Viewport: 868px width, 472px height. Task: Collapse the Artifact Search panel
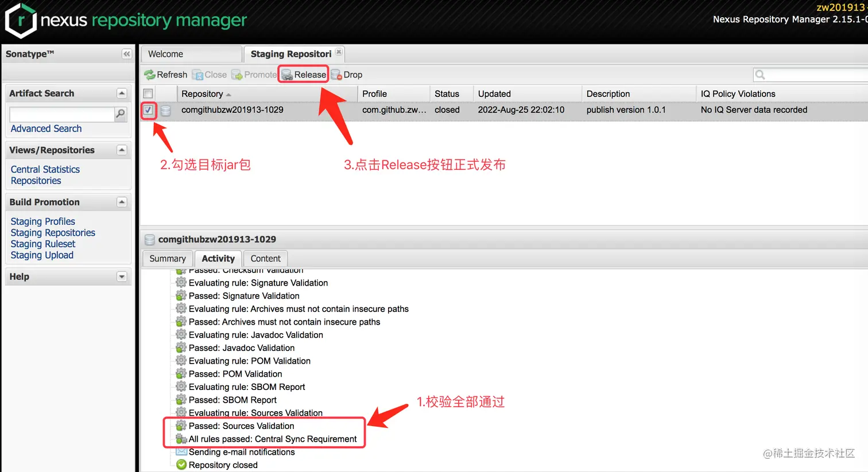[x=122, y=93]
